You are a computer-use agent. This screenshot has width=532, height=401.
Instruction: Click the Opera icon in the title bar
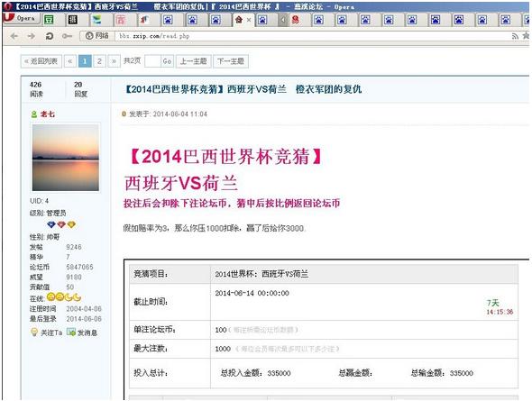coord(7,6)
